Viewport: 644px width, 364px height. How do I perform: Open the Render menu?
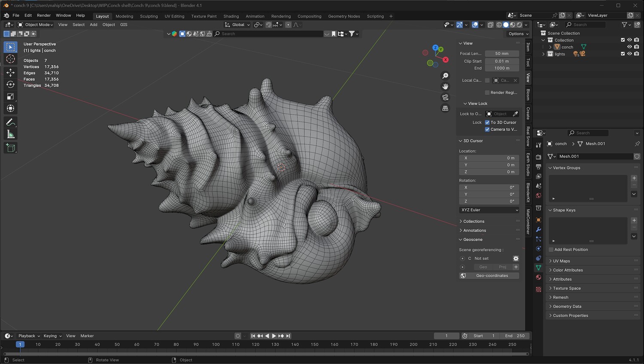click(x=44, y=15)
